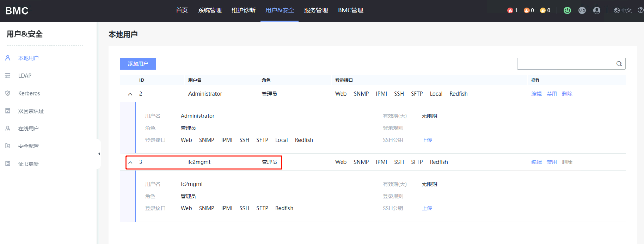Image resolution: width=644 pixels, height=244 pixels.
Task: Click 编辑 for the Administrator user
Action: click(536, 94)
